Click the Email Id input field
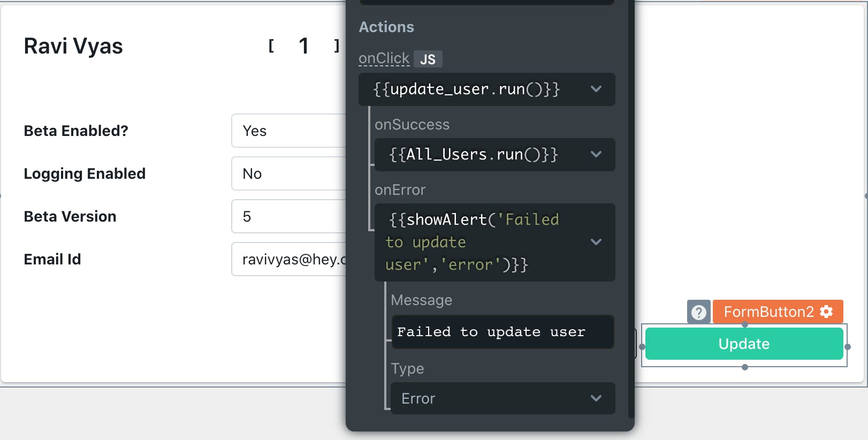868x440 pixels. 289,259
